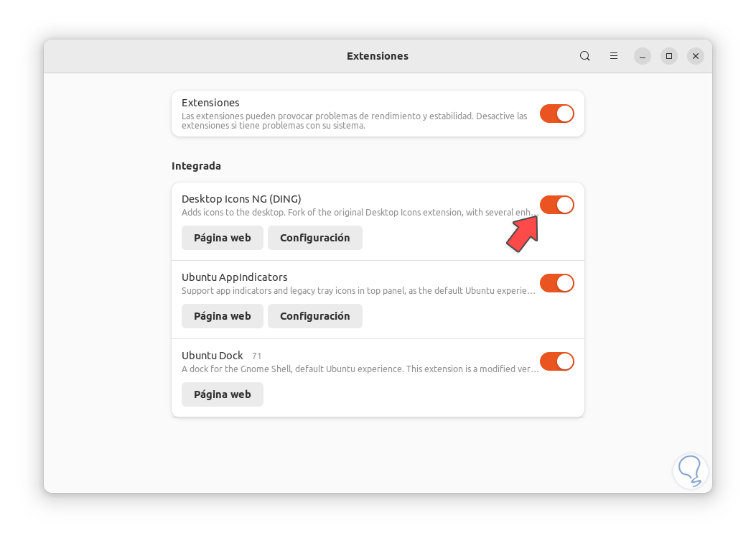Click the 71 badge next to Ubuntu Dock
This screenshot has width=756, height=541.
(x=256, y=356)
